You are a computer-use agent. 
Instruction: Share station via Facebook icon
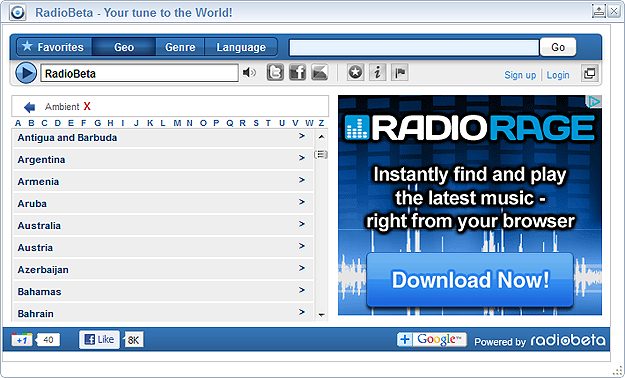click(x=297, y=73)
